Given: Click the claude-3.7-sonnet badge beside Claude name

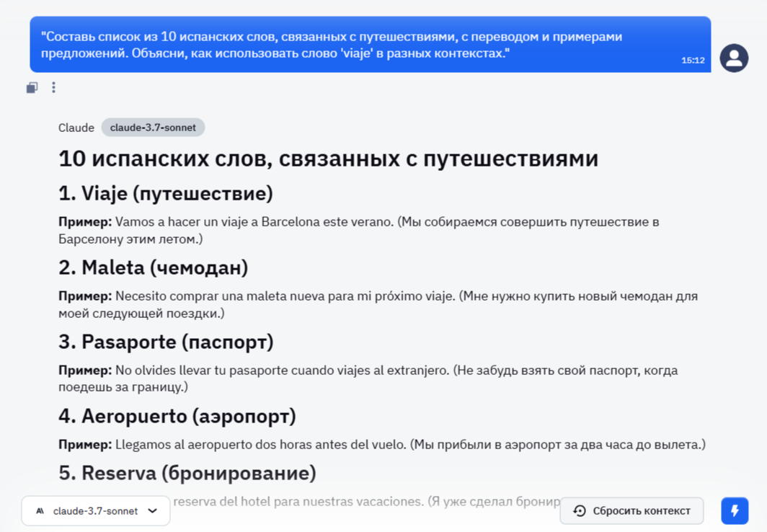Looking at the screenshot, I should (153, 128).
